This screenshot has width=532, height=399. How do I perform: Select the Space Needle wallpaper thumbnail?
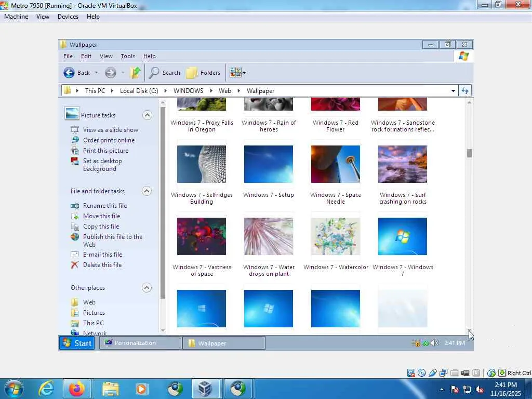pos(336,164)
